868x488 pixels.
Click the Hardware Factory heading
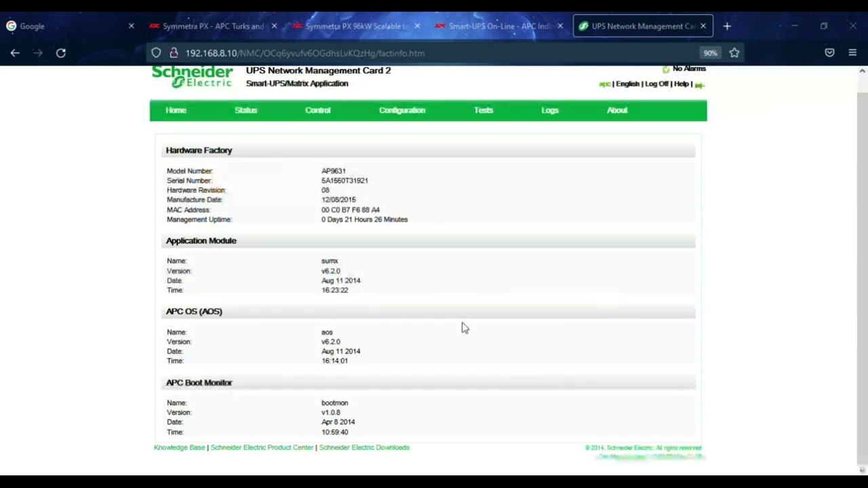[199, 150]
